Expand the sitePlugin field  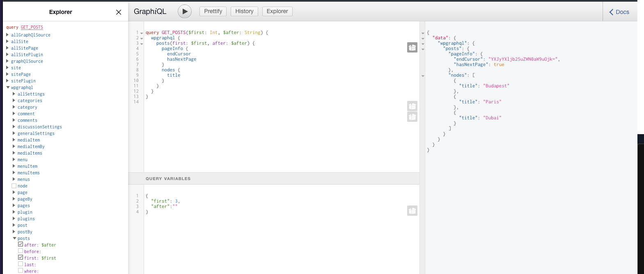pyautogui.click(x=7, y=81)
